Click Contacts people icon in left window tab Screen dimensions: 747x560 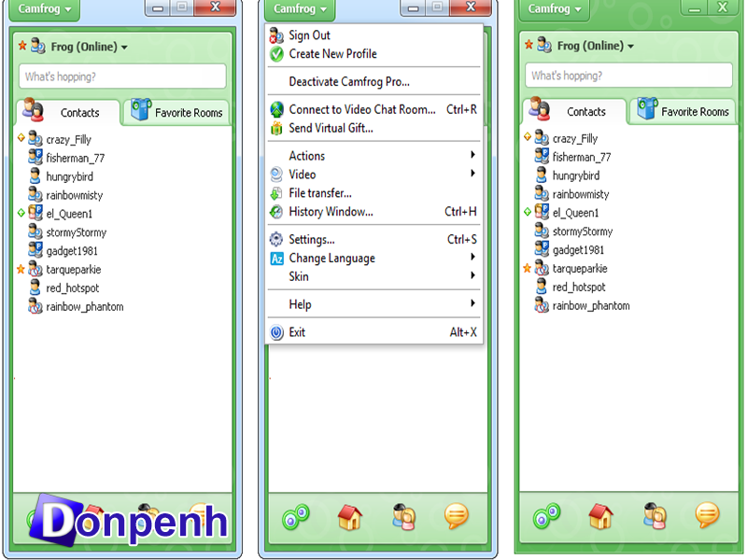tap(34, 109)
